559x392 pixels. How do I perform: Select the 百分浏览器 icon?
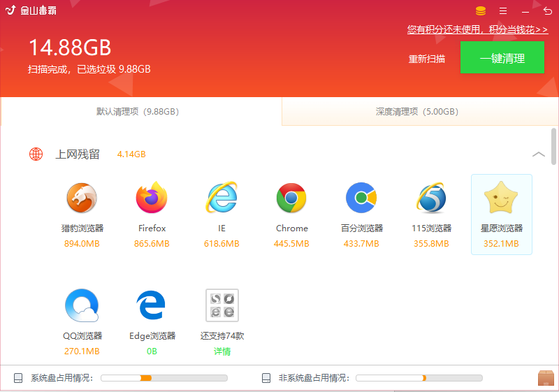click(x=361, y=198)
